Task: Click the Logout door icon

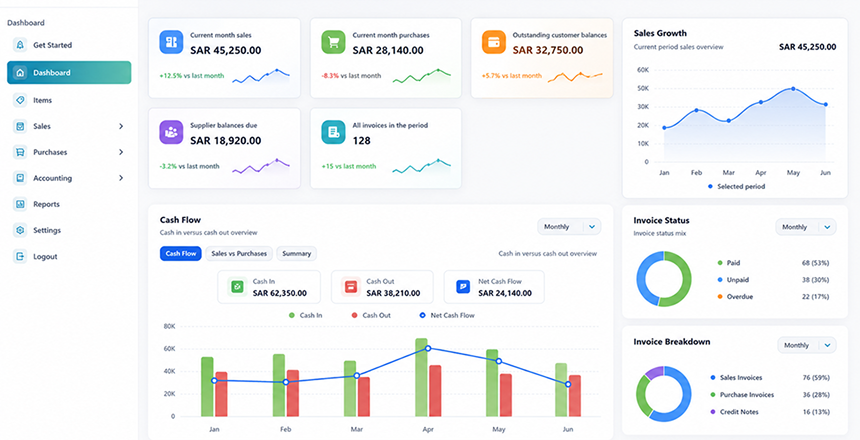Action: point(20,256)
